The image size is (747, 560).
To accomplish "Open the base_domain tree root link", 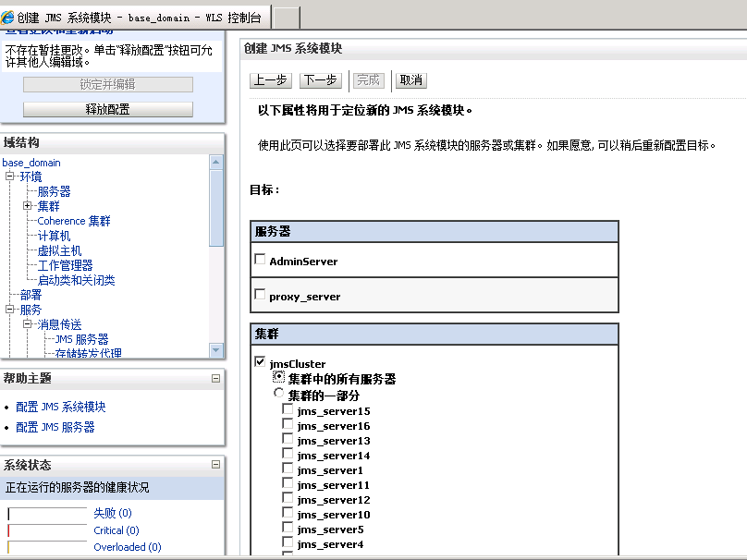I will coord(31,163).
